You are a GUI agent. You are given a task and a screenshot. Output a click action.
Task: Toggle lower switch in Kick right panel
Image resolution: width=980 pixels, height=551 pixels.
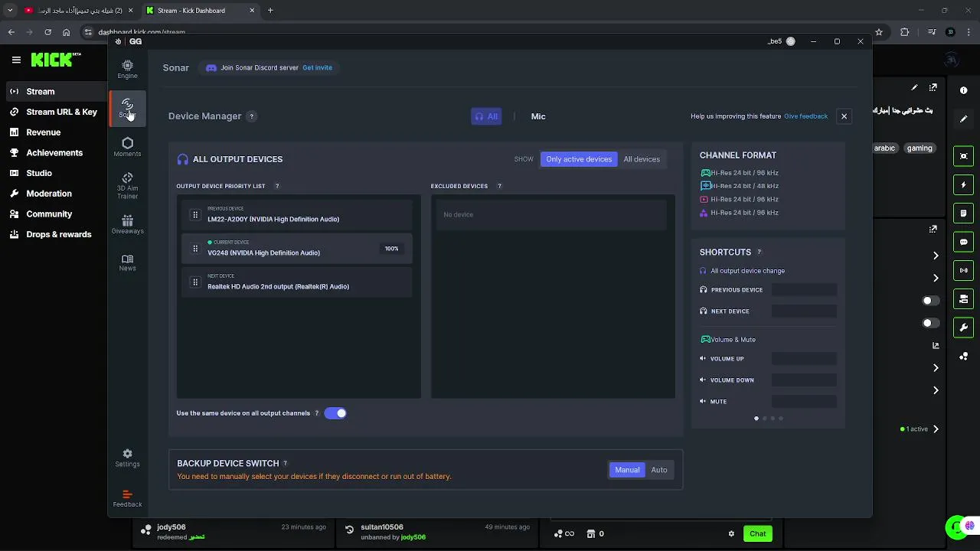tap(931, 323)
